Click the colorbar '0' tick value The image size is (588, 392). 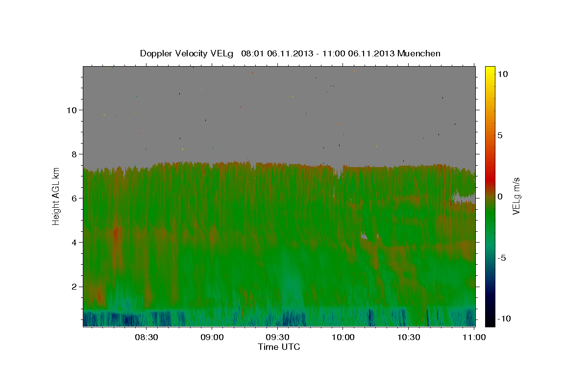[x=500, y=196]
